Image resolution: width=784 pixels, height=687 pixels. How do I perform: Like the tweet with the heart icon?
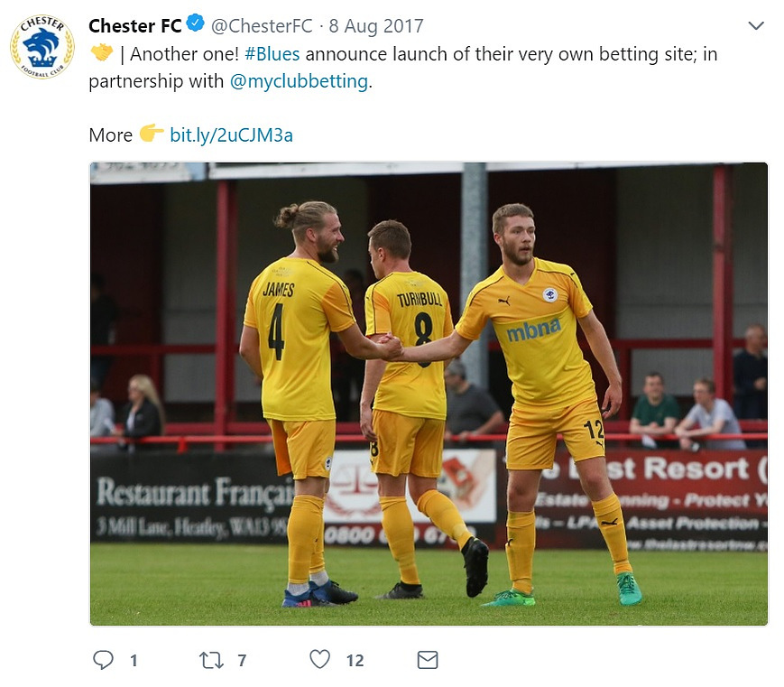pos(320,659)
